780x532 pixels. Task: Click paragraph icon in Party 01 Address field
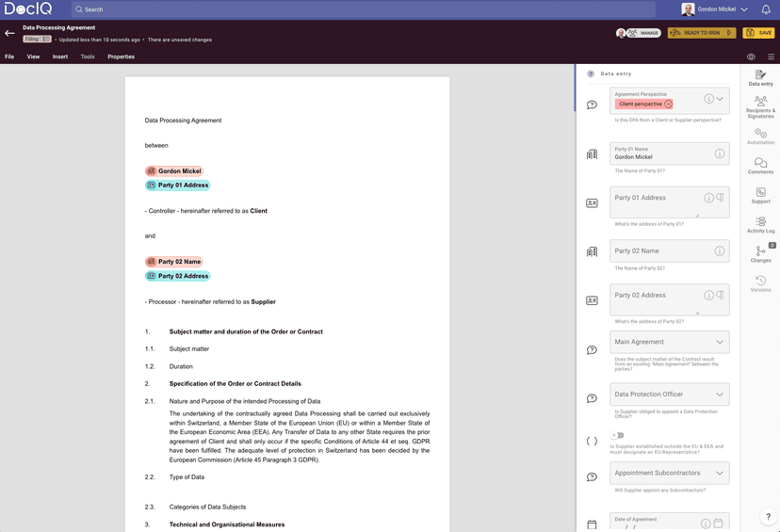click(x=720, y=198)
